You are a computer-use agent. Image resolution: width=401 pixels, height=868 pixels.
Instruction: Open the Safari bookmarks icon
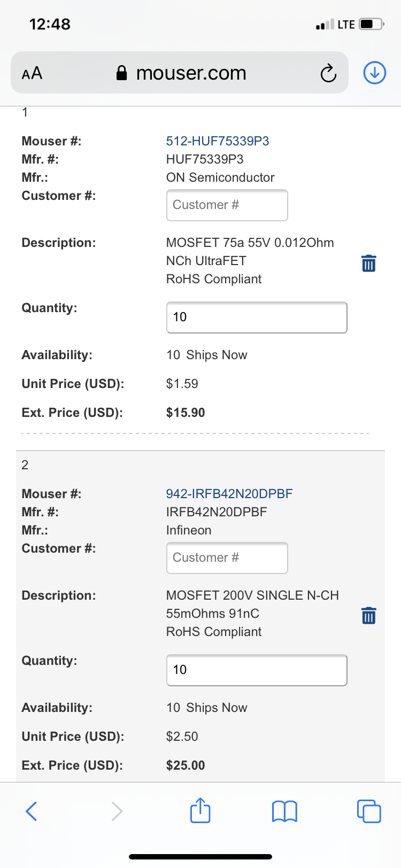pyautogui.click(x=284, y=811)
